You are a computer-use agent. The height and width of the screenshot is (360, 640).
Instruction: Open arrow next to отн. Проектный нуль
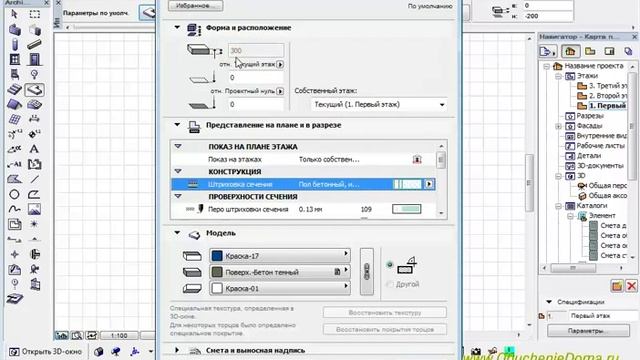tap(280, 91)
